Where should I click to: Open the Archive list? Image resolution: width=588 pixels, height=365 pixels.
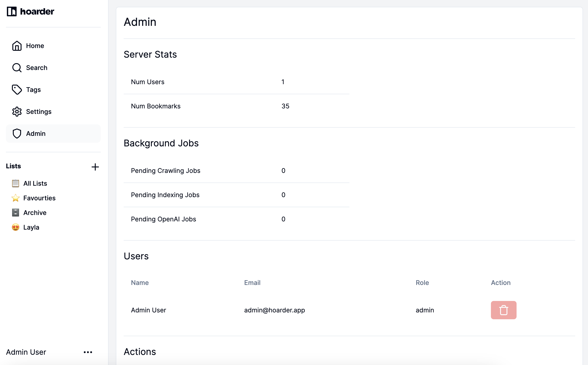point(35,213)
